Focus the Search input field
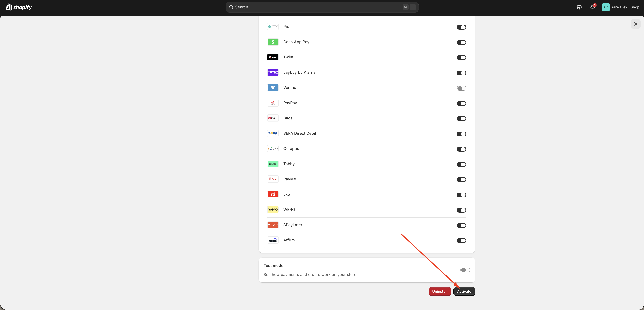 (322, 7)
